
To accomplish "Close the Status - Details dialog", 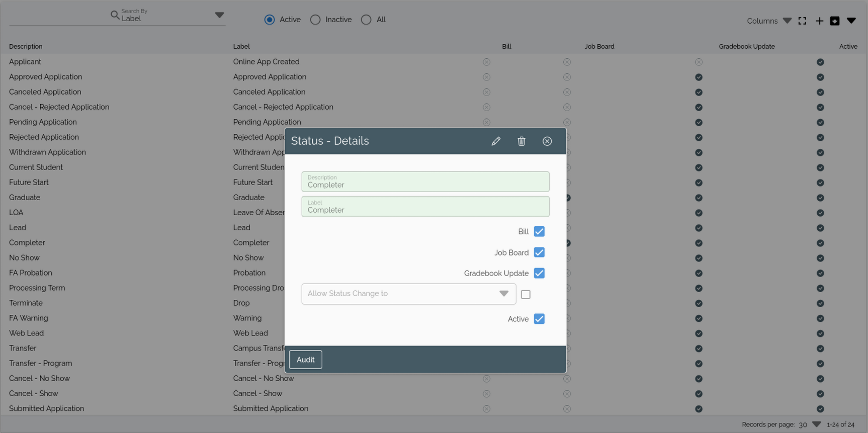I will [547, 141].
